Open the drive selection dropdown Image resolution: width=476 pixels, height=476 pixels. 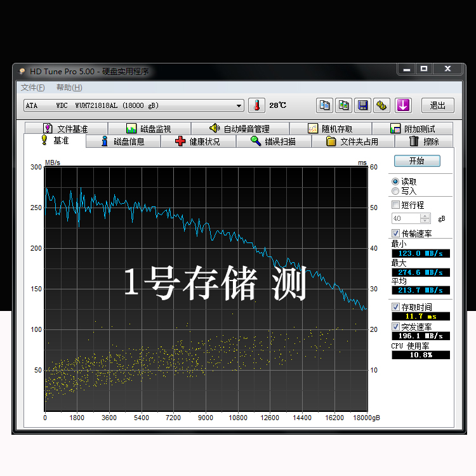134,105
